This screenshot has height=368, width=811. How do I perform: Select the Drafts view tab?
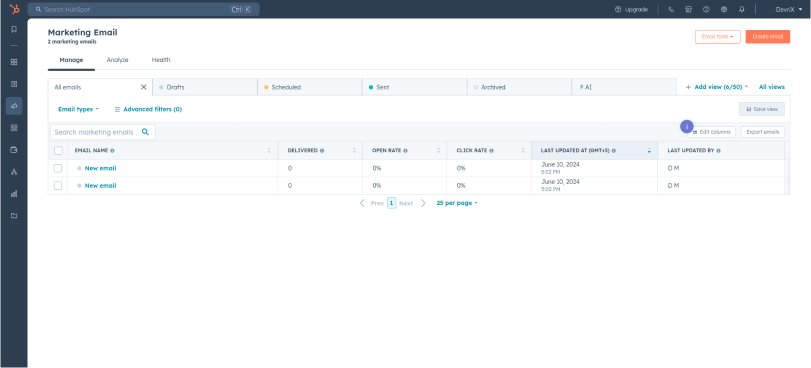pos(205,87)
